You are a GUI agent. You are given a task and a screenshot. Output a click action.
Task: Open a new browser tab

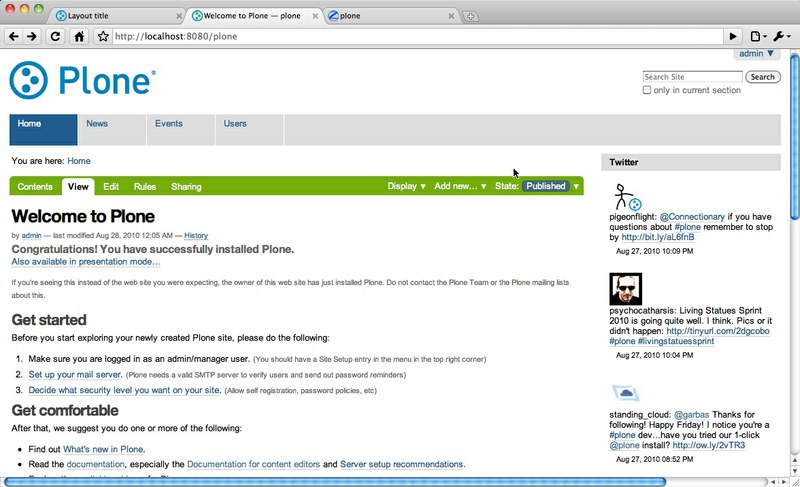click(471, 16)
